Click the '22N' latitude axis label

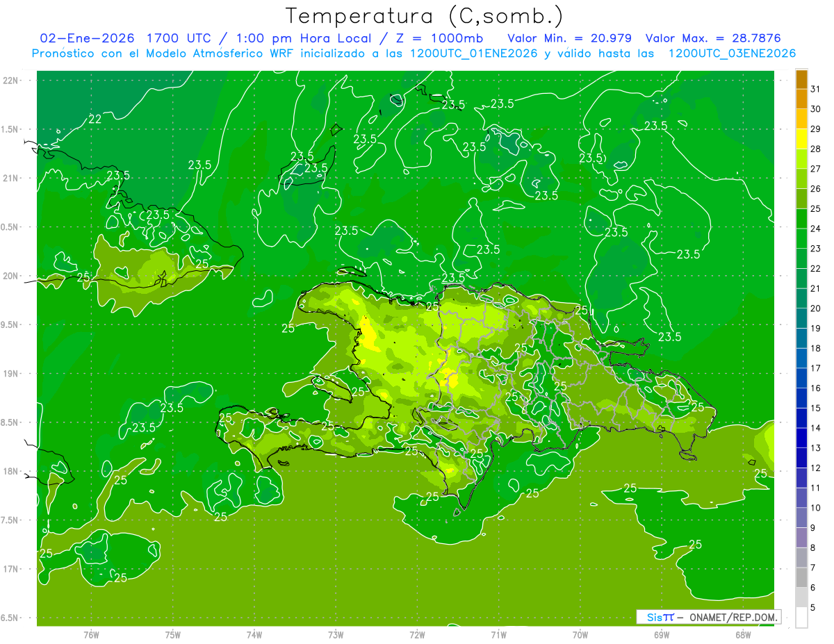(x=10, y=81)
